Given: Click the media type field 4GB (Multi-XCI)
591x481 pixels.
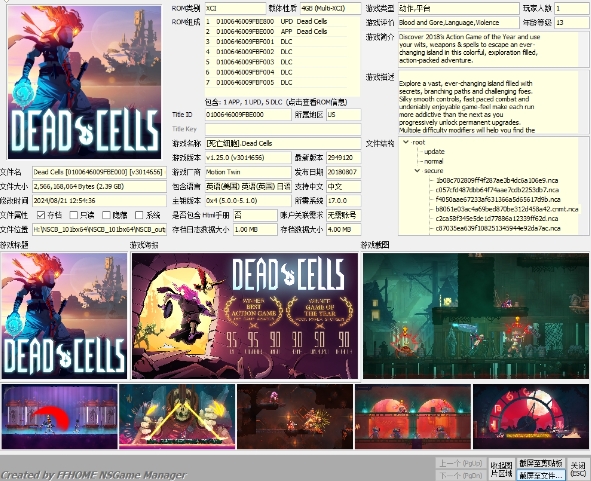Looking at the screenshot, I should pyautogui.click(x=331, y=8).
